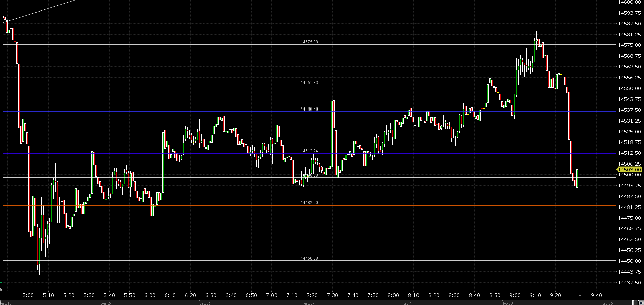Click the green arrow marker on the left edge
Screen dimensions: 644x305
click(x=1, y=282)
